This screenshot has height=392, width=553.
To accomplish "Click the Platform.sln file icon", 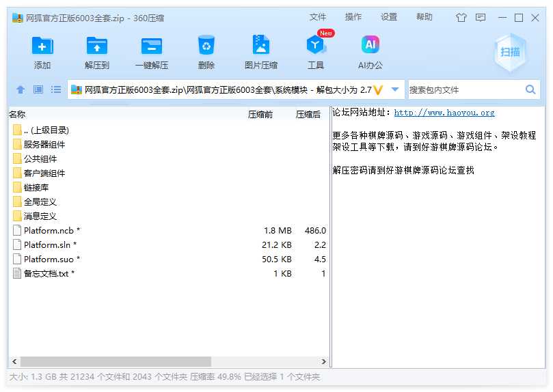I will tap(17, 244).
